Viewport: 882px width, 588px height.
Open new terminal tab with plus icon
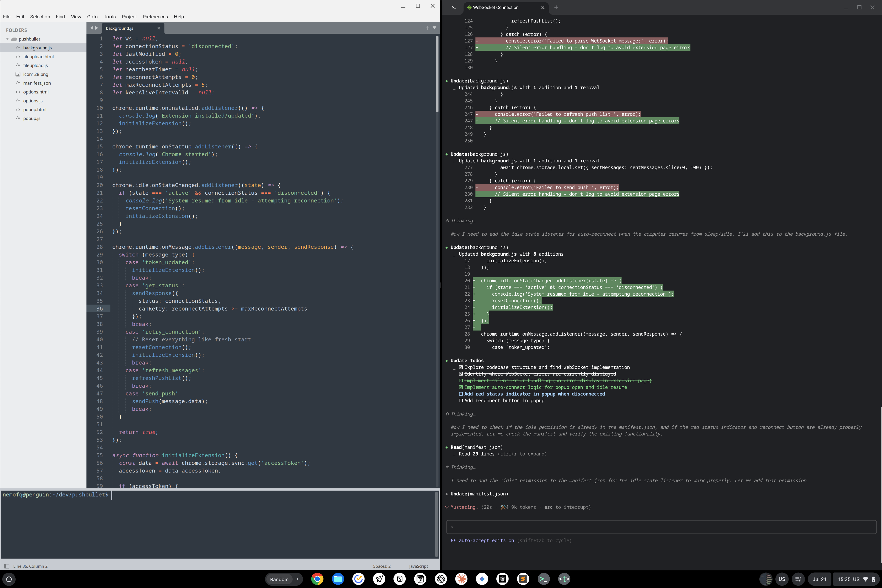click(x=556, y=8)
